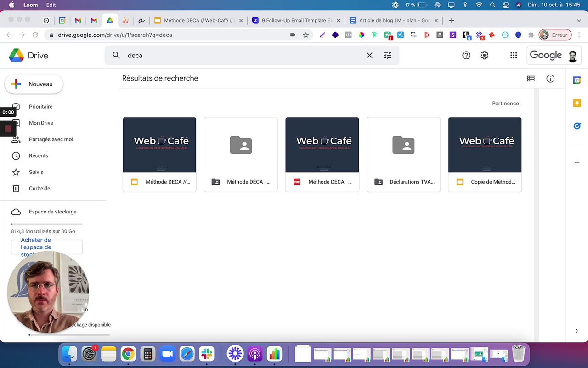The width and height of the screenshot is (588, 368).
Task: Select Méthode DECA // slides file
Action: click(x=159, y=155)
